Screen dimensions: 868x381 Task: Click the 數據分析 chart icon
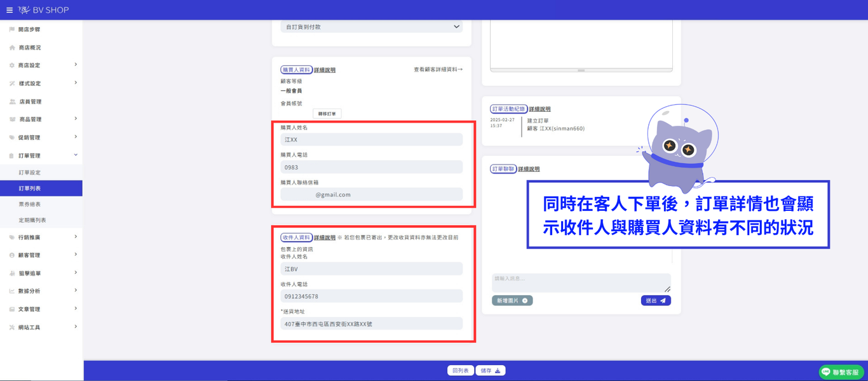click(12, 291)
